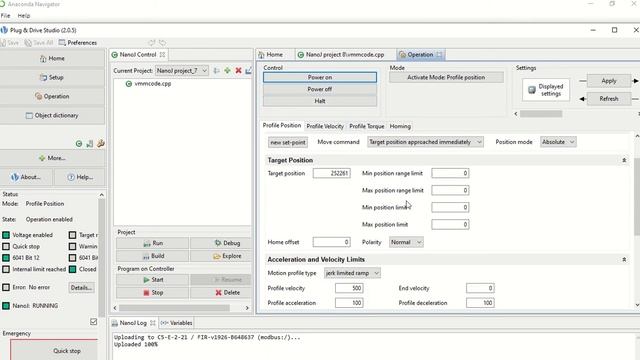Open the Polarity dropdown
This screenshot has height=360, width=640.
point(406,242)
